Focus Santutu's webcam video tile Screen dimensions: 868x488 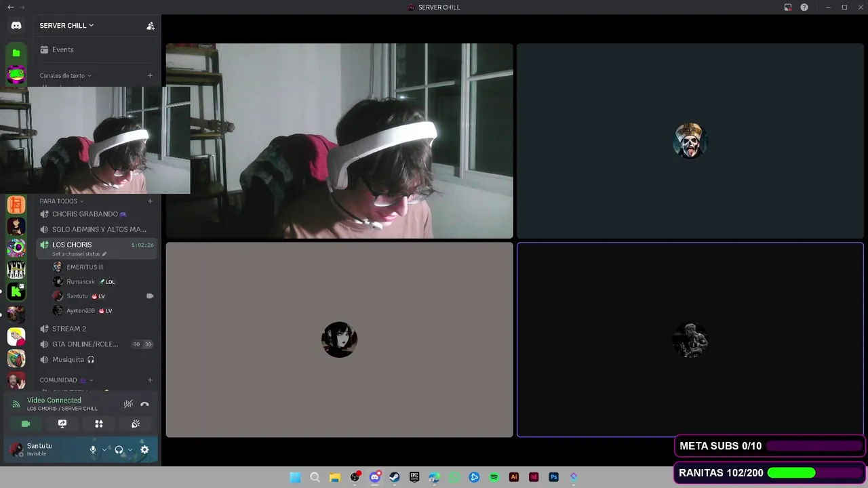coord(339,141)
